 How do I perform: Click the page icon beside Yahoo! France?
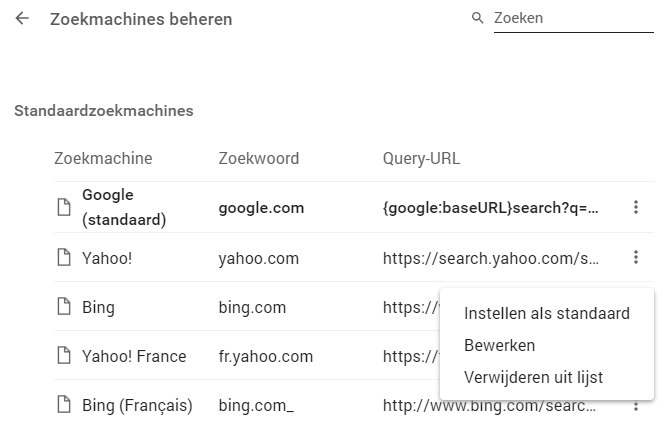[64, 356]
